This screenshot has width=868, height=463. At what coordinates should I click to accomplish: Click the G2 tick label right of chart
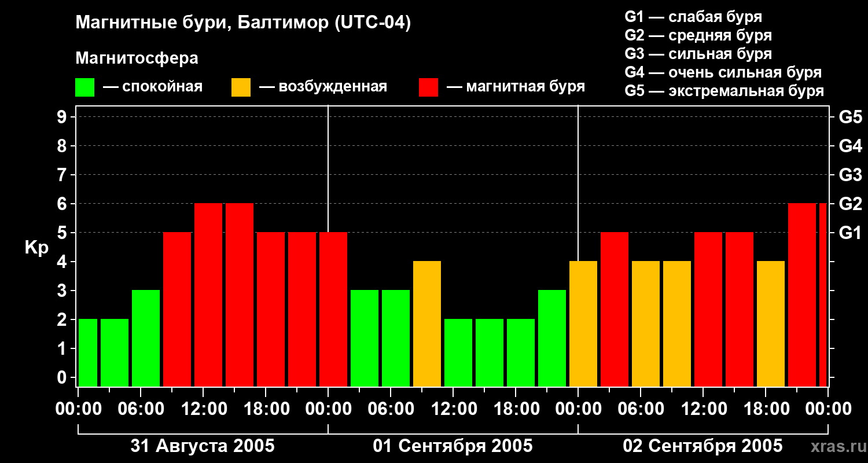850,204
